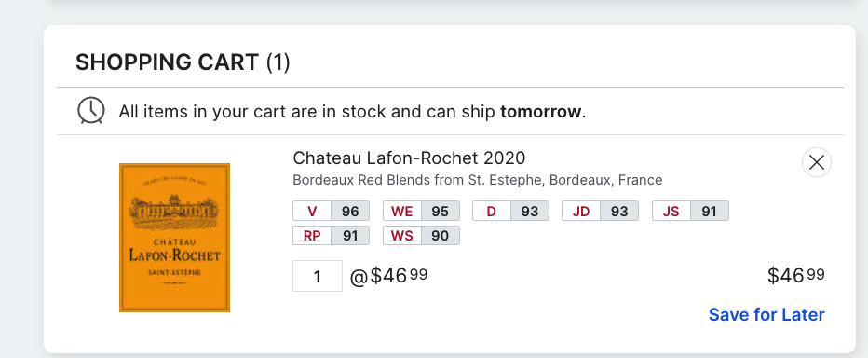Open the Lafon-Rochet wine label thumbnail

(x=174, y=237)
